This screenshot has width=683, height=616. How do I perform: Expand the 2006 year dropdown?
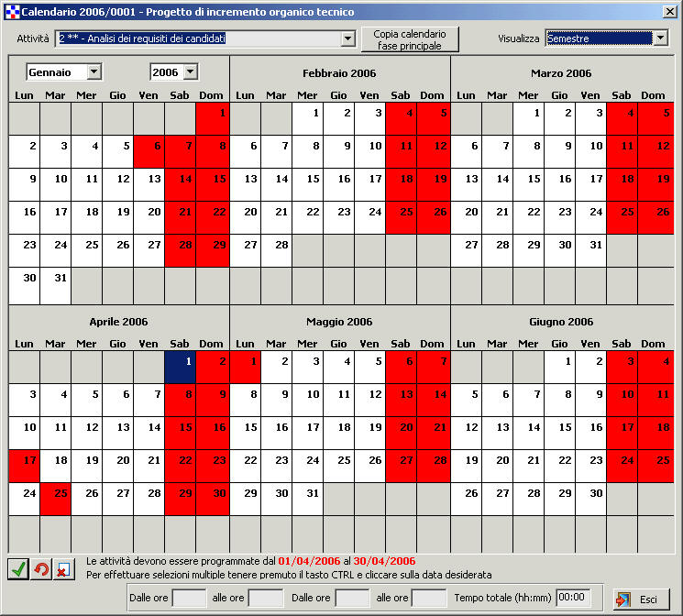pos(190,71)
